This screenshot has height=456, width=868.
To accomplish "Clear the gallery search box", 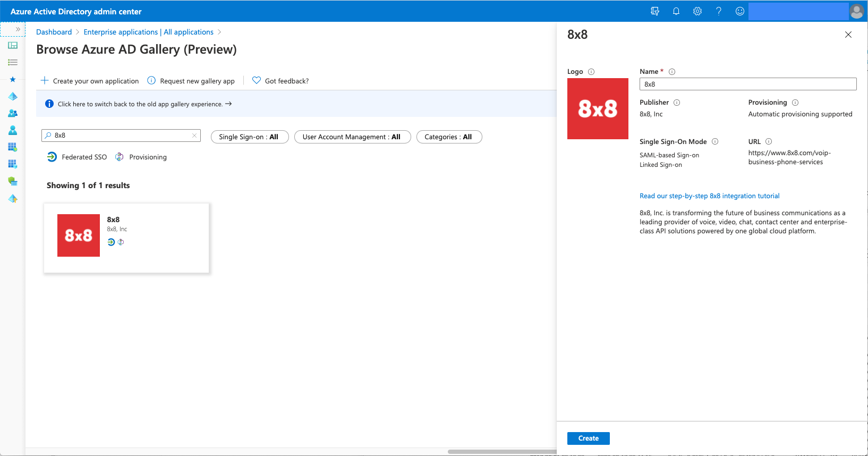I will pyautogui.click(x=194, y=136).
